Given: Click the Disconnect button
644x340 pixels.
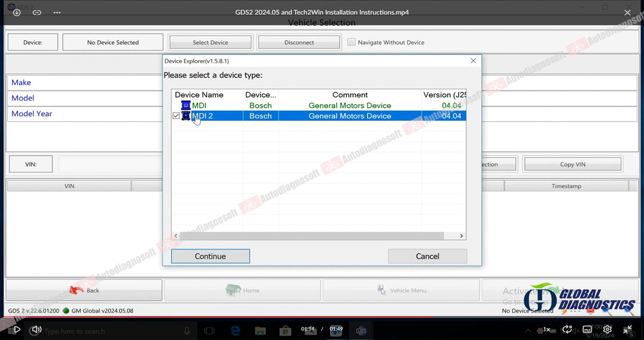Looking at the screenshot, I should click(x=299, y=42).
